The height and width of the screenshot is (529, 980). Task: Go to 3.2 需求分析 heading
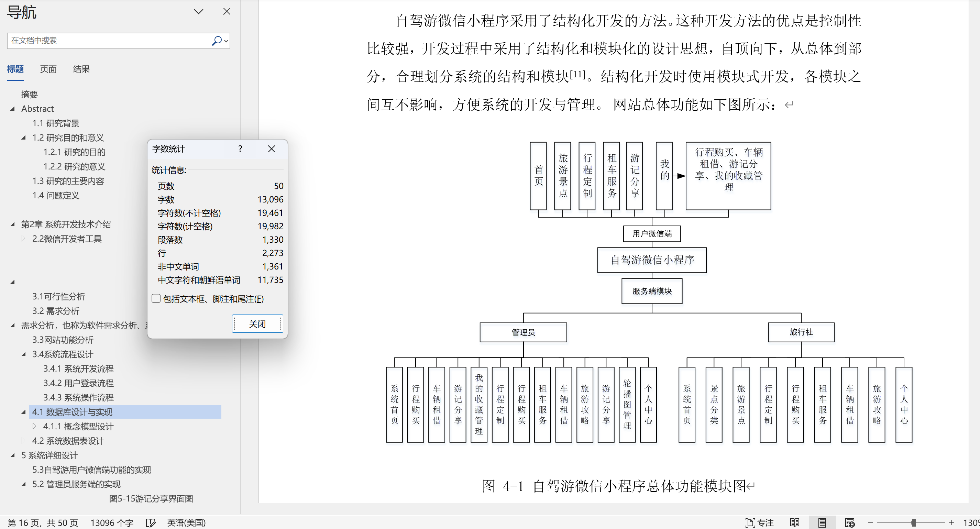point(56,311)
